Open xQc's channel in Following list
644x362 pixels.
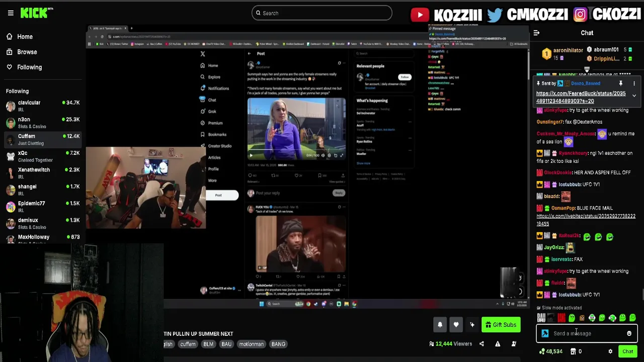pyautogui.click(x=43, y=156)
